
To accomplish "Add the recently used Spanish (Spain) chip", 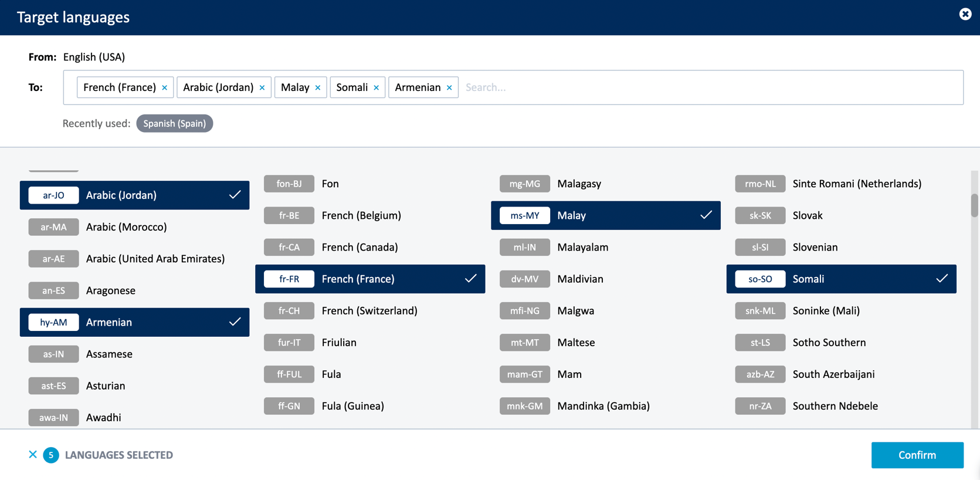I will [175, 123].
